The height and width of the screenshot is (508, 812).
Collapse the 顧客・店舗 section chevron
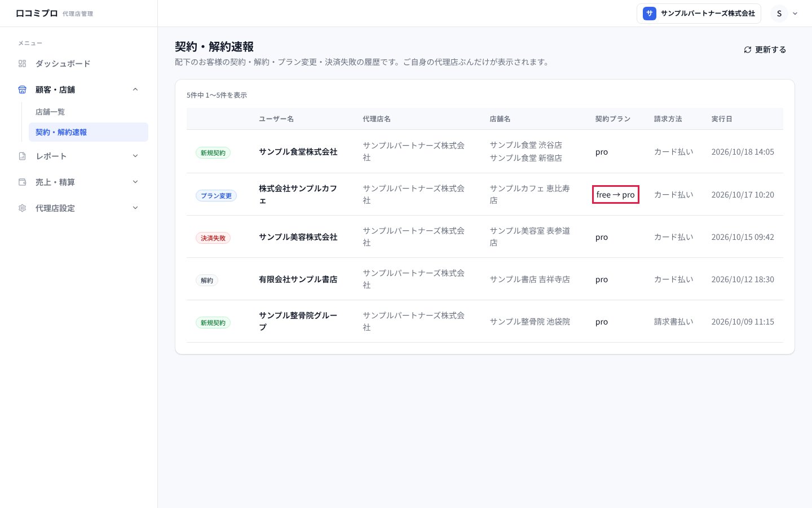135,90
